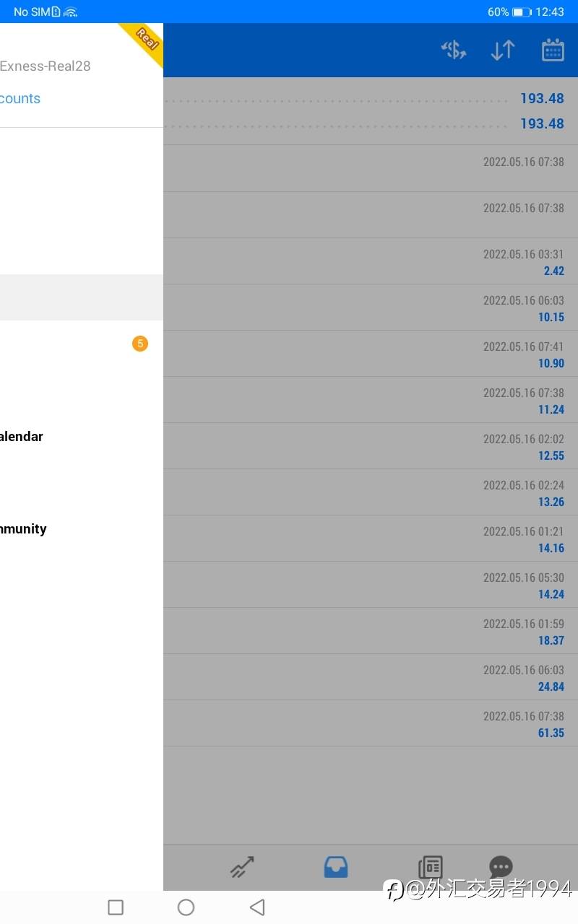The image size is (578, 924).
Task: Open the calendar date range icon
Action: 553,50
